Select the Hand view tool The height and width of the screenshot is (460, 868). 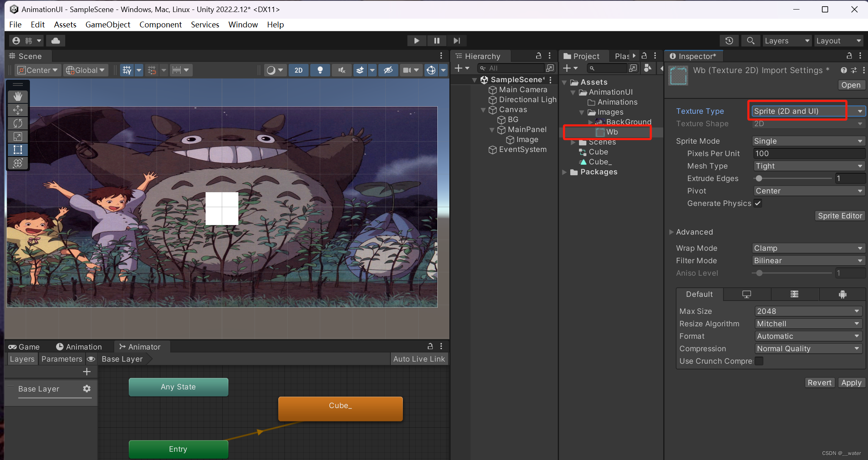coord(18,97)
